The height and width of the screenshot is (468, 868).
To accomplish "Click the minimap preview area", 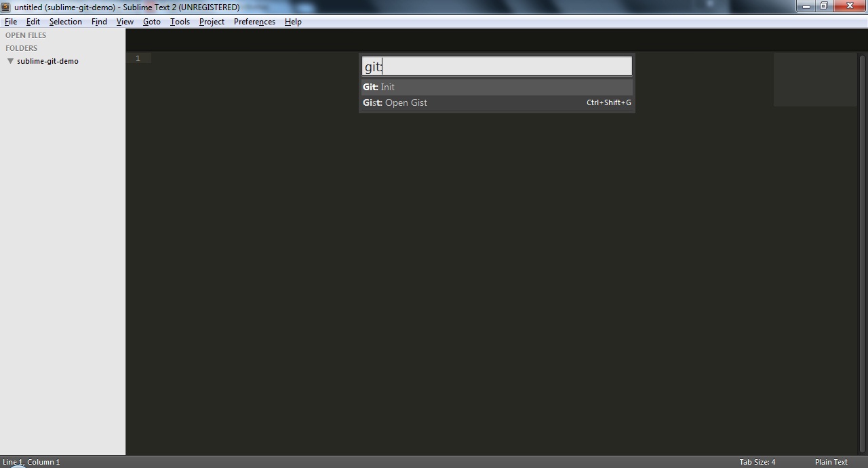I will point(814,78).
